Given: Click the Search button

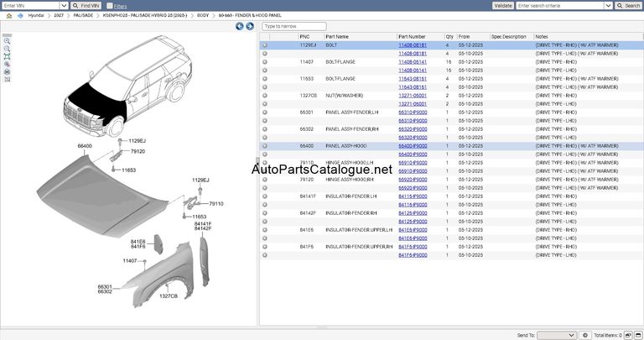Looking at the screenshot, I should (628, 6).
